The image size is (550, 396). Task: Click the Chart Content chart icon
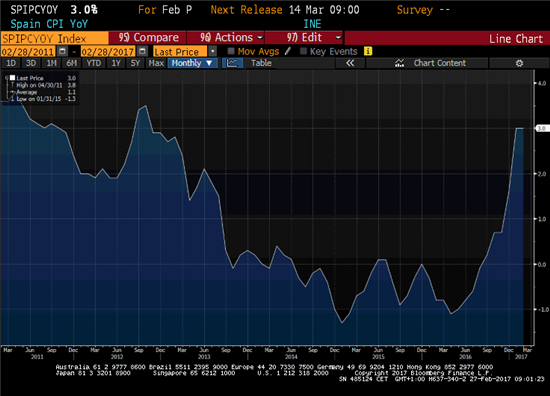point(399,63)
